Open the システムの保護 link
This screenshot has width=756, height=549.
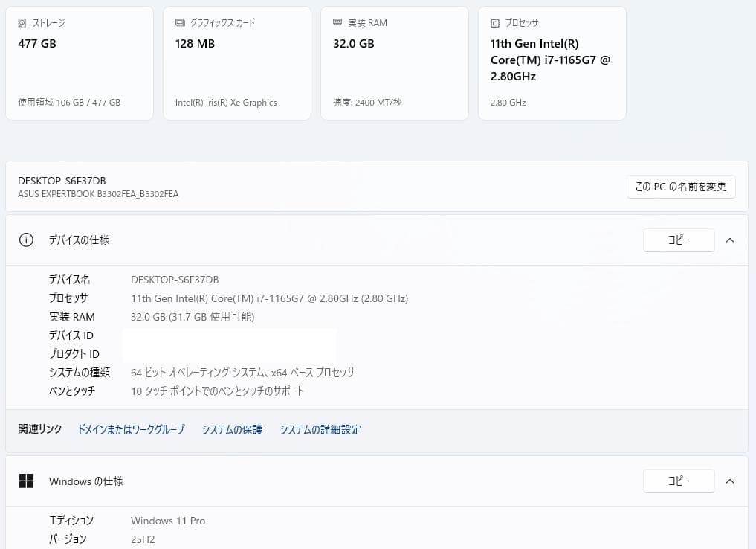pyautogui.click(x=231, y=429)
